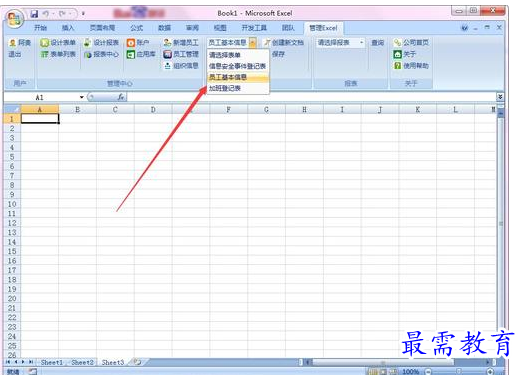
Task: Click the 使用帮助 question mark icon
Action: (397, 65)
